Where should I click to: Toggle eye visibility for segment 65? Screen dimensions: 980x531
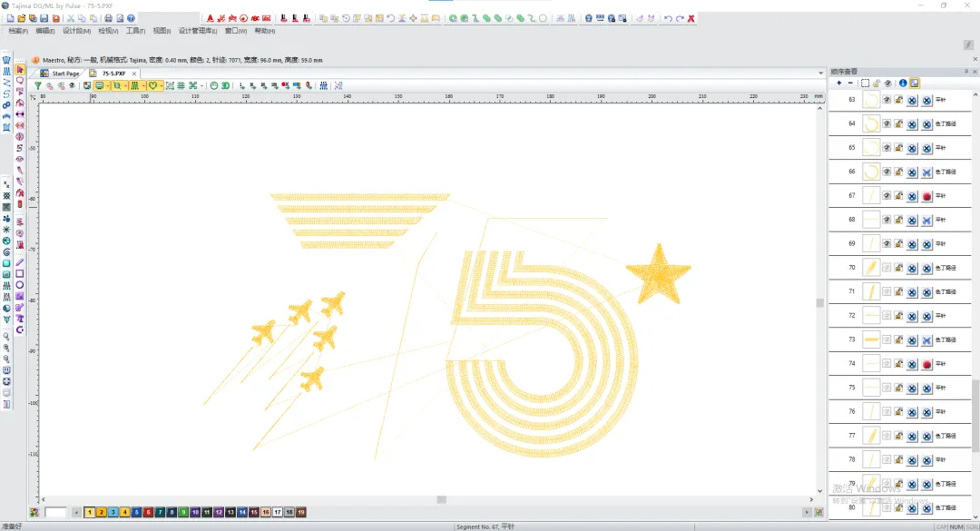887,148
